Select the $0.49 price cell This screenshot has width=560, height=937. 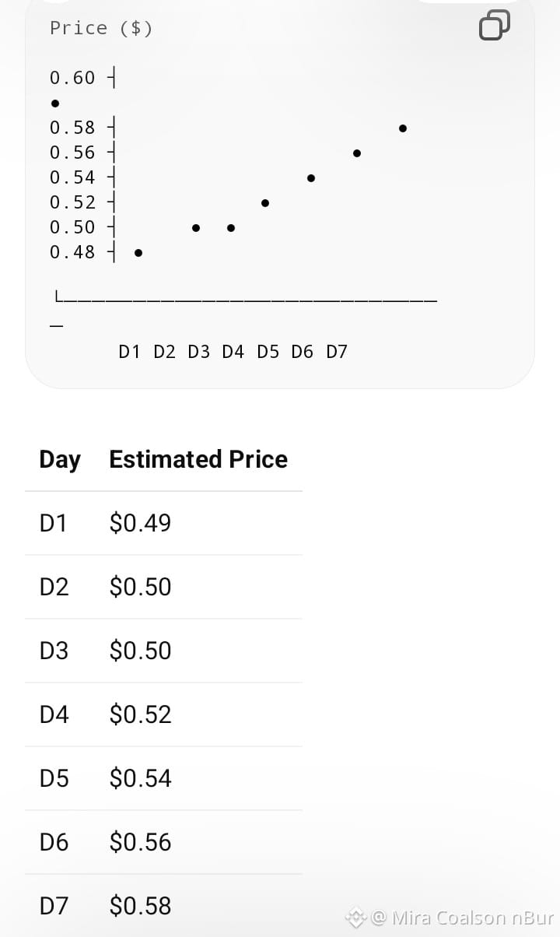pyautogui.click(x=140, y=523)
